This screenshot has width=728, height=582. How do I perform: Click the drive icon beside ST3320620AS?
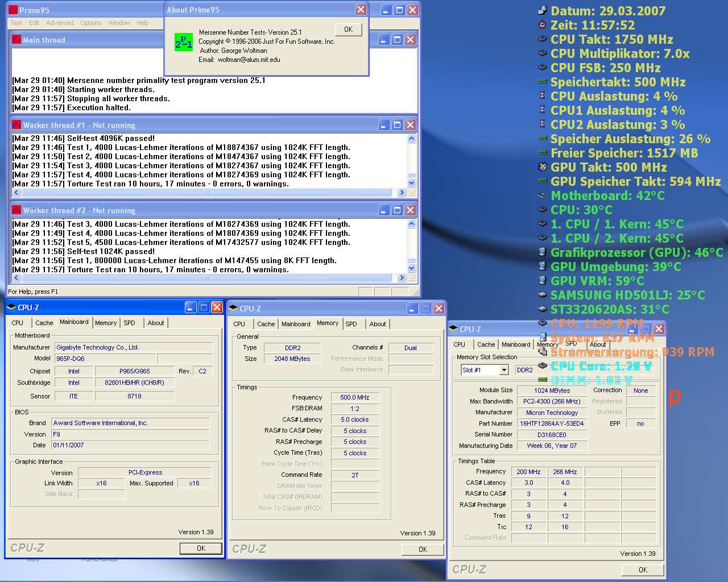pos(542,309)
